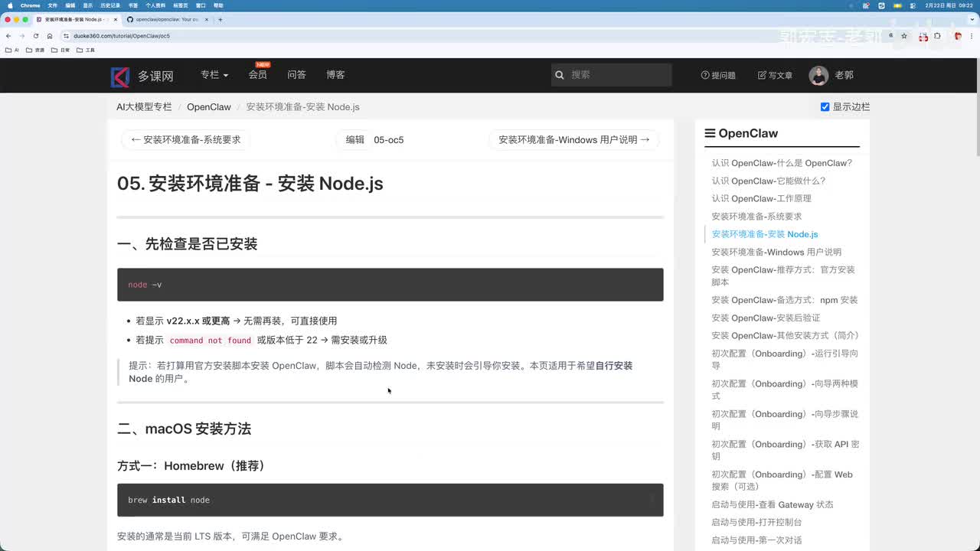Open sidebar item 认识 OpenClaw-工作原理
Viewport: 980px width, 551px height.
pos(761,198)
